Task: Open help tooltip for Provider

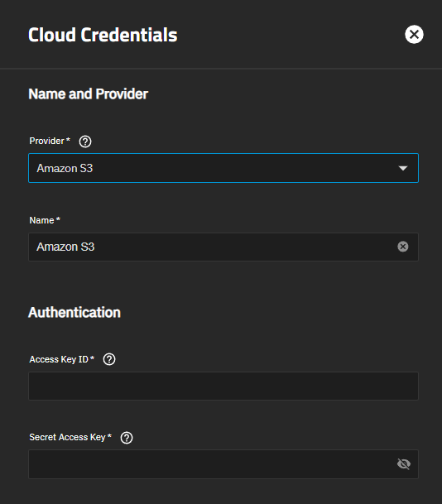Action: click(85, 142)
